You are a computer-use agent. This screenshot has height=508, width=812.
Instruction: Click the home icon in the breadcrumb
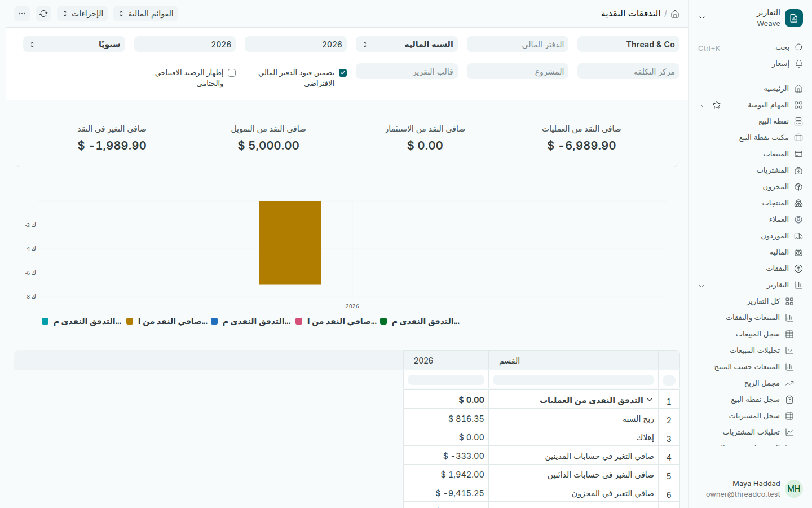675,14
